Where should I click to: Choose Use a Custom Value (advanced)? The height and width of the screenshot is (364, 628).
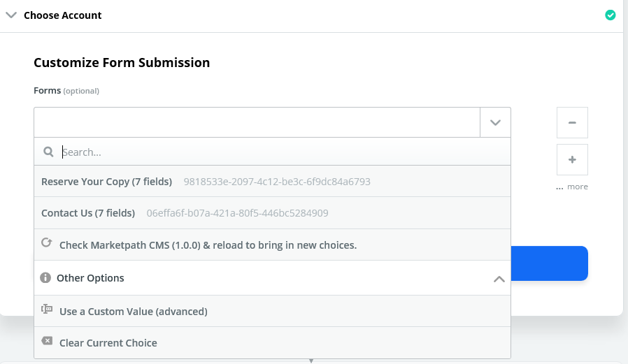tap(272, 311)
